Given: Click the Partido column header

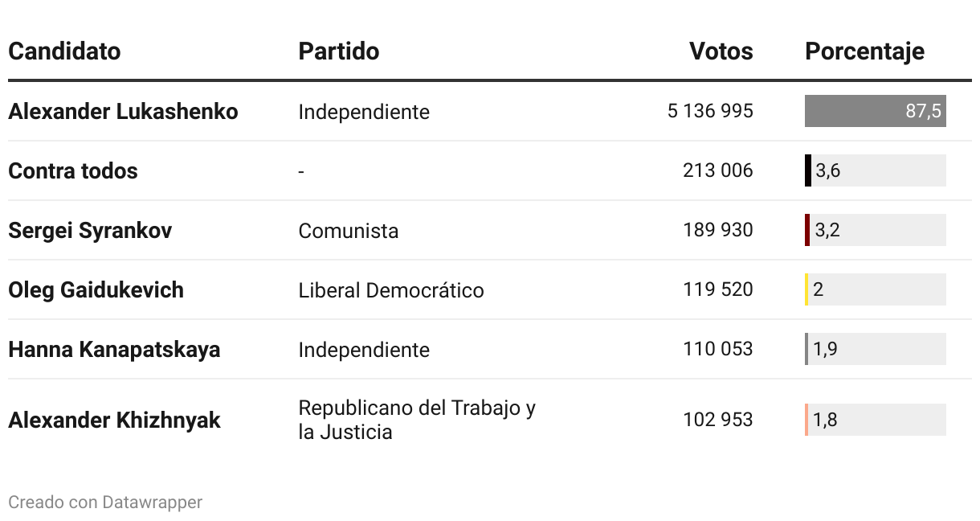Looking at the screenshot, I should click(x=338, y=51).
